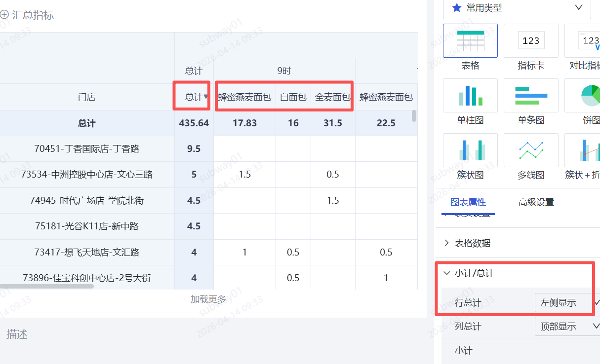Image resolution: width=600 pixels, height=364 pixels.
Task: Expand the 表格数据 section
Action: pyautogui.click(x=472, y=243)
